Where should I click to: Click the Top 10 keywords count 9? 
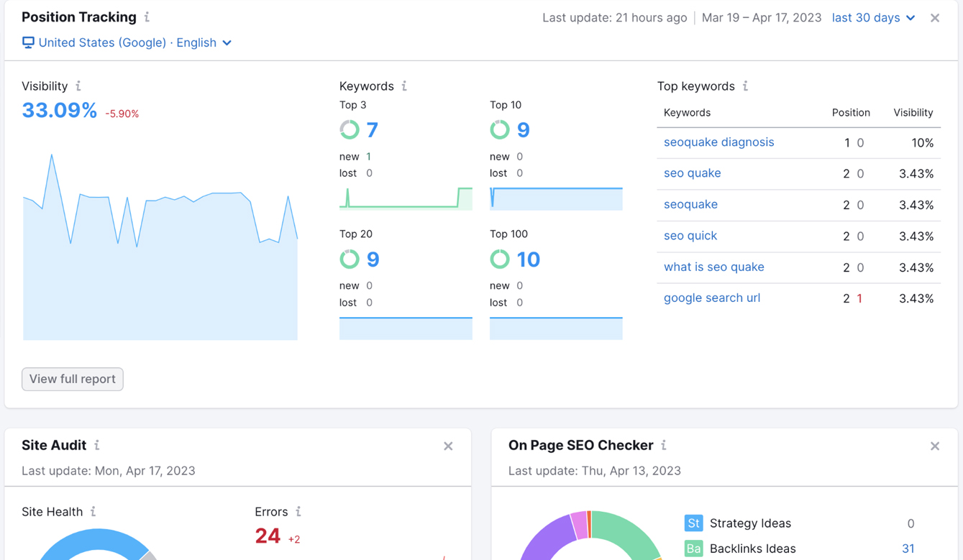[x=523, y=129]
